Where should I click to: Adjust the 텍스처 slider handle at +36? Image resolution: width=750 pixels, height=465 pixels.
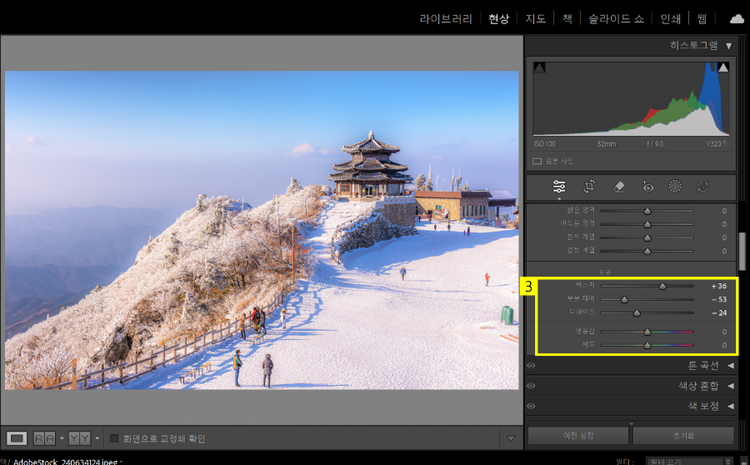(x=662, y=286)
